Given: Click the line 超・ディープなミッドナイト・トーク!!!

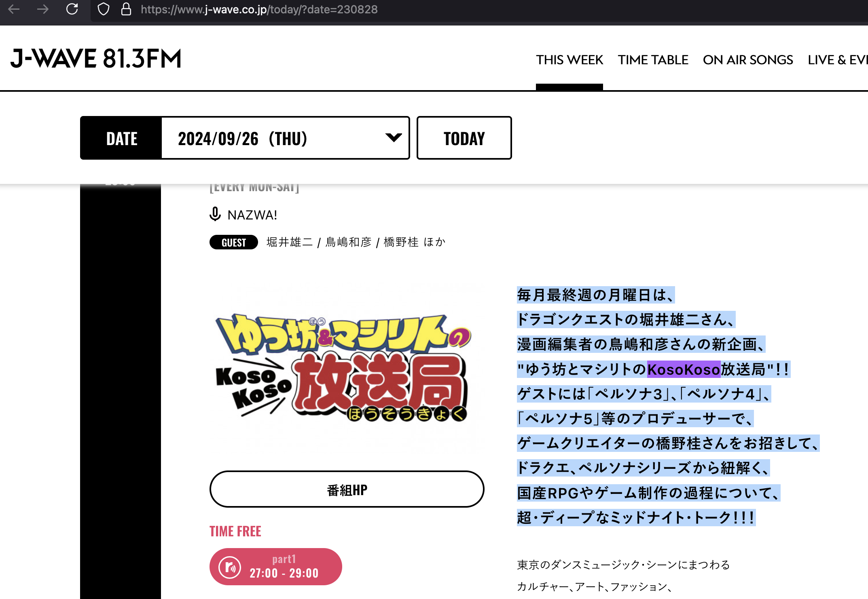Looking at the screenshot, I should coord(636,517).
